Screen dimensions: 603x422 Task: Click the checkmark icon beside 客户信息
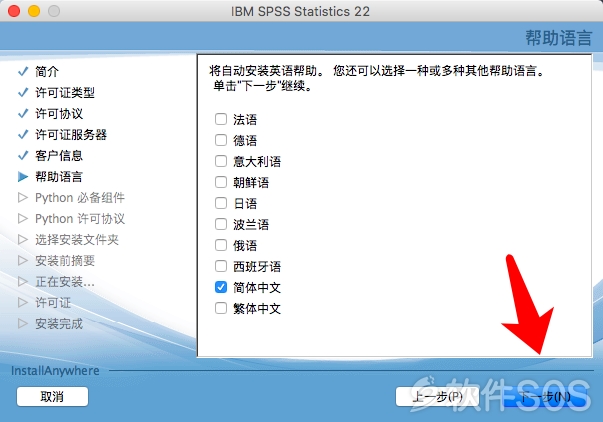[x=23, y=155]
